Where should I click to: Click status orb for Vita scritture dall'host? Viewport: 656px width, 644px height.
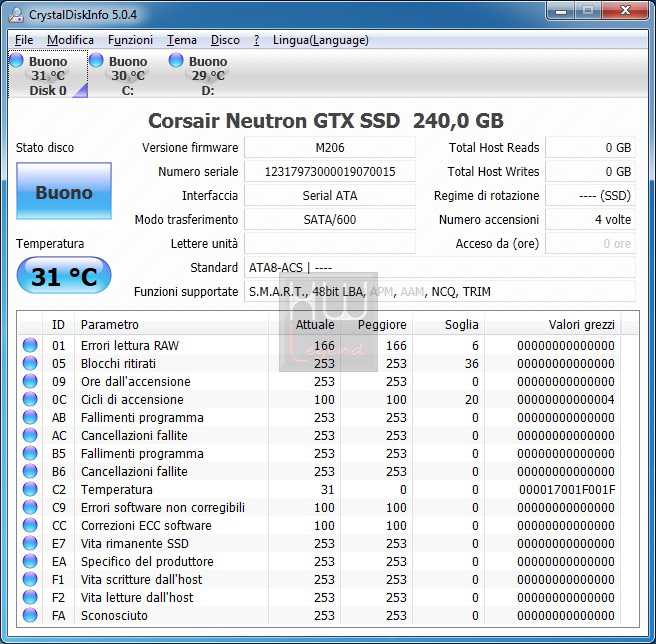pos(30,579)
